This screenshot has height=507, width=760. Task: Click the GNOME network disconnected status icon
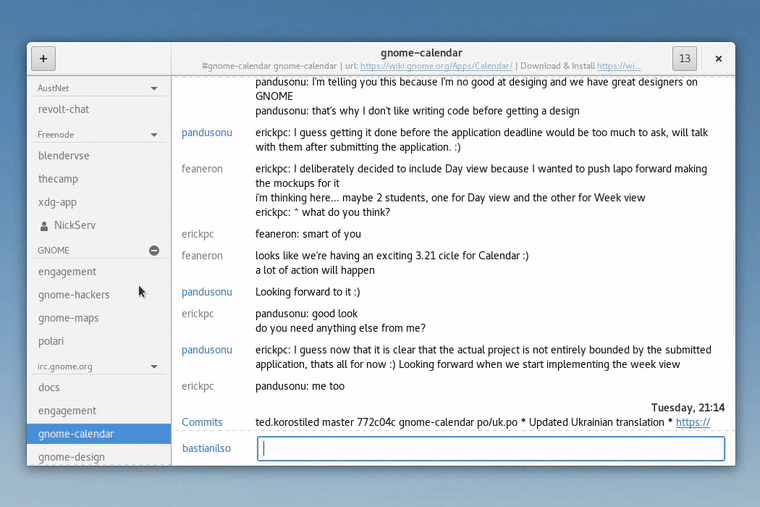154,251
